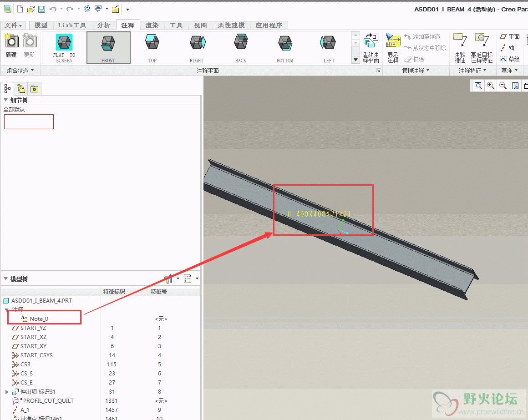Insert a 注释特征 annotation feature
The image size is (528, 420).
coord(460,47)
